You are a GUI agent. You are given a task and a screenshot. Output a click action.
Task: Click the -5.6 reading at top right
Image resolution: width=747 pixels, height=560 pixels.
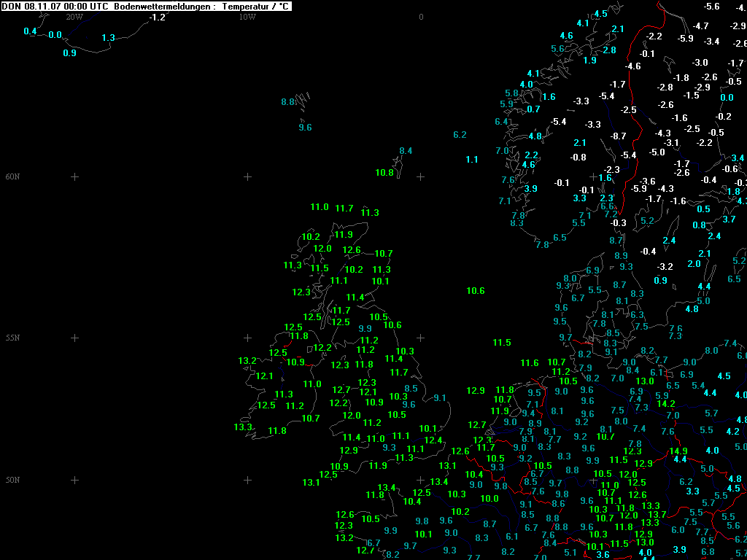712,7
